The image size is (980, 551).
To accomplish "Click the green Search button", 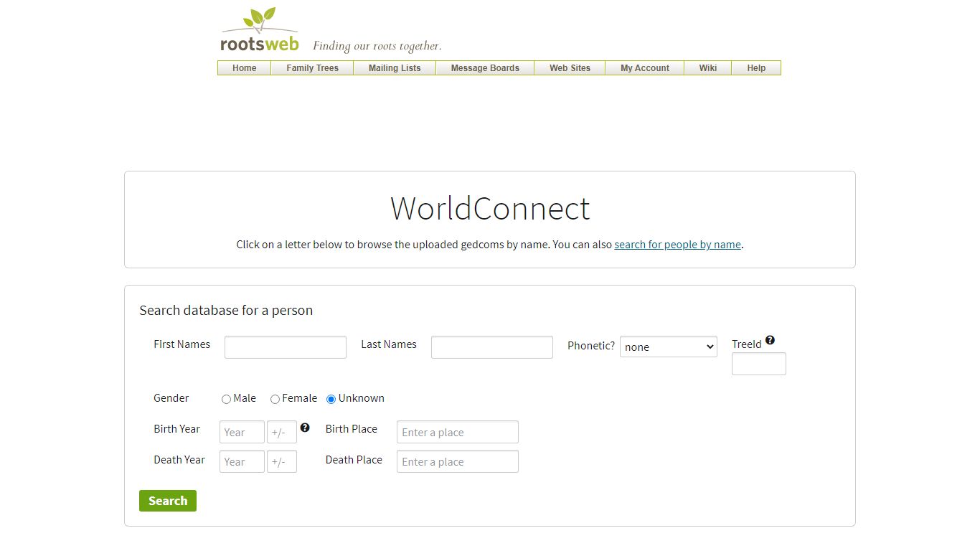I will [x=168, y=501].
